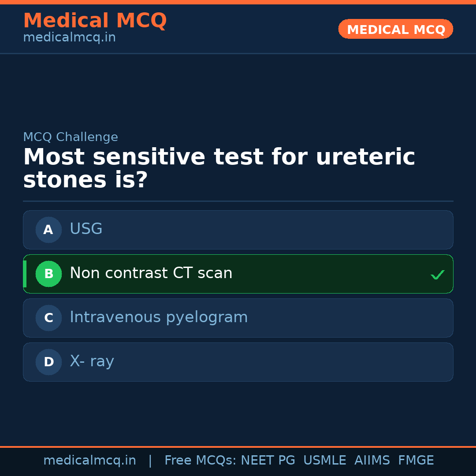The width and height of the screenshot is (476, 476).
Task: Open the medicalmcq.in footer link
Action: (x=89, y=461)
